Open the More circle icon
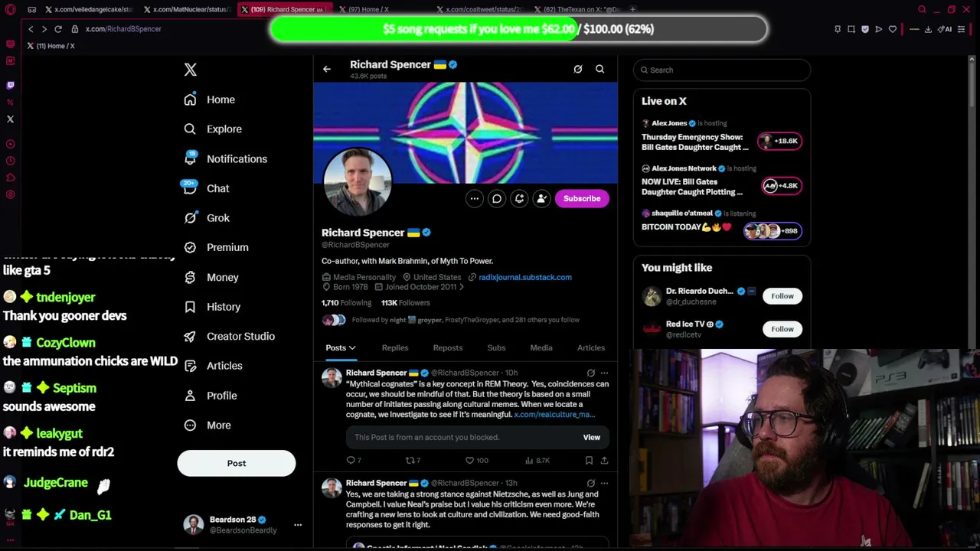Screen dimensions: 980x551 click(x=190, y=425)
